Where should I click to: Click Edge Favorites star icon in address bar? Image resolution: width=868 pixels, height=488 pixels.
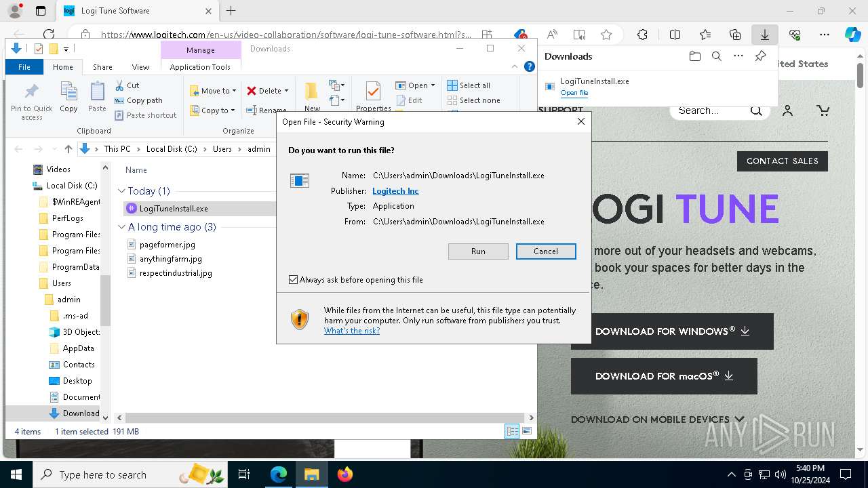click(x=606, y=35)
